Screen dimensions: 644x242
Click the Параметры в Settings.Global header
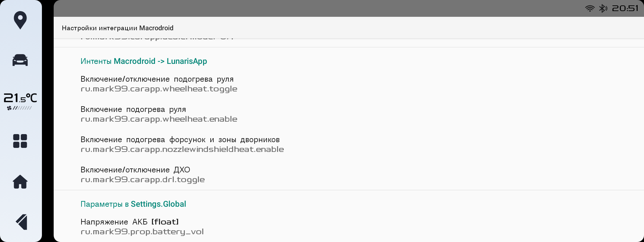[133, 204]
